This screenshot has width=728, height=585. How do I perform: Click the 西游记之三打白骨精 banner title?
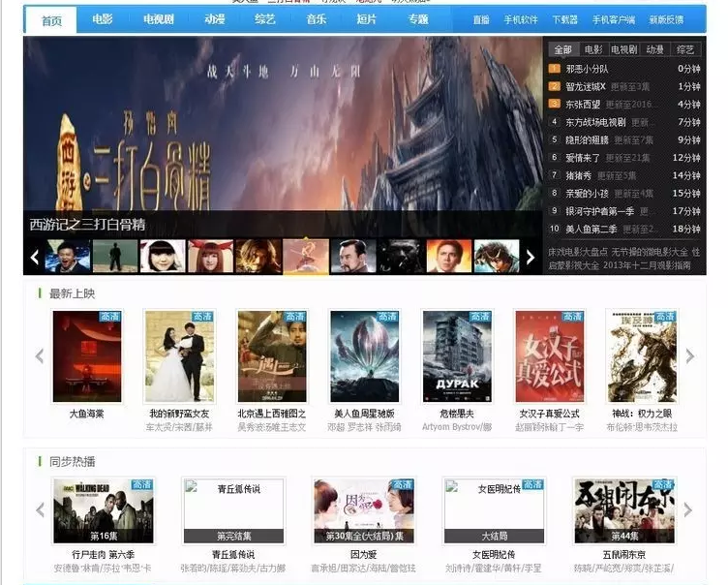pyautogui.click(x=87, y=225)
